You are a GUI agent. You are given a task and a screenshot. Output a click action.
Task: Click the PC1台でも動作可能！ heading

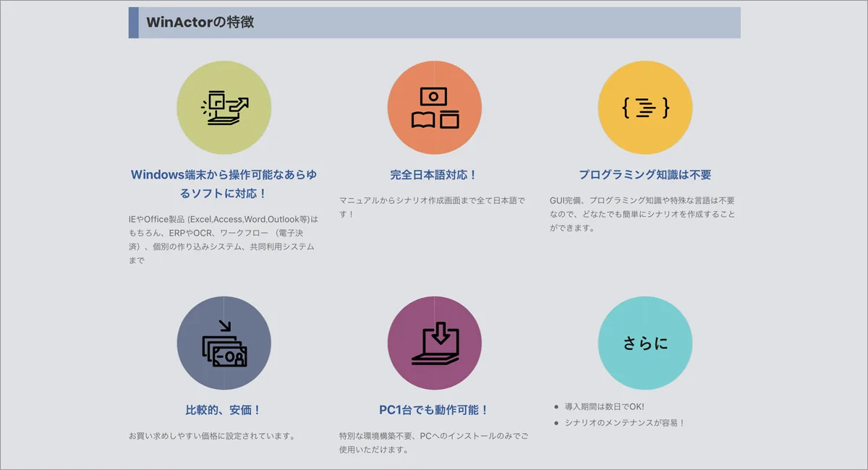pos(434,410)
